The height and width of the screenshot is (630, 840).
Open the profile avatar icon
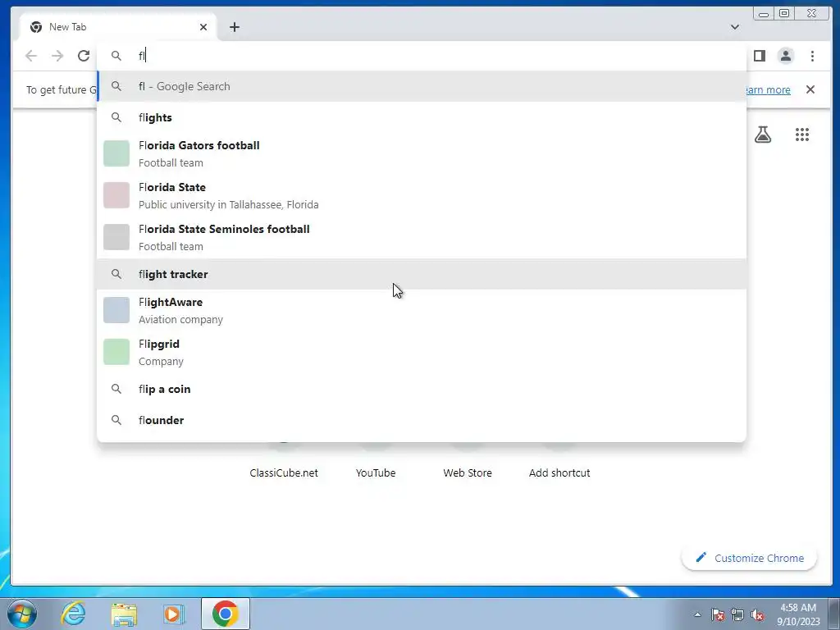point(785,56)
